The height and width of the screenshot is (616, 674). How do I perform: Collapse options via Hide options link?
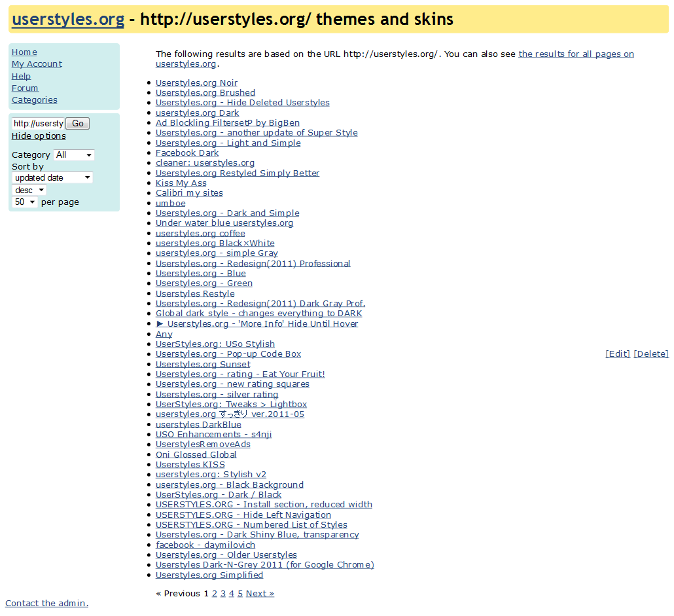pos(38,136)
